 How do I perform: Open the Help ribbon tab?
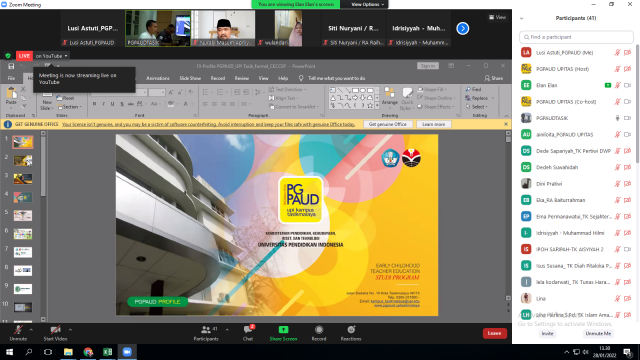pyautogui.click(x=283, y=78)
